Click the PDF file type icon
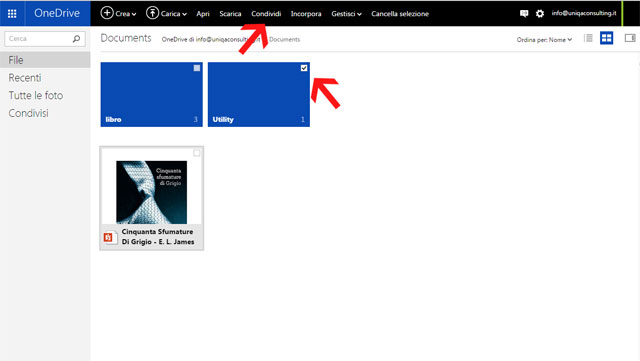This screenshot has height=361, width=640. pos(108,237)
